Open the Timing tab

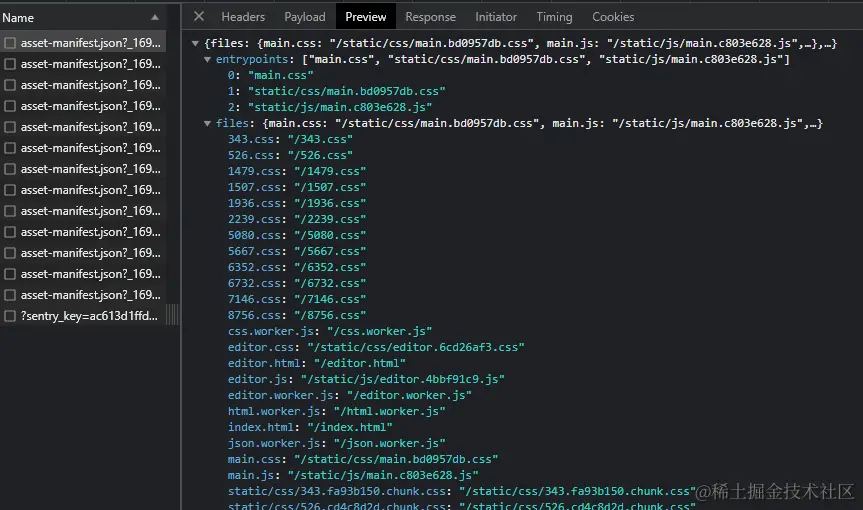pyautogui.click(x=554, y=17)
